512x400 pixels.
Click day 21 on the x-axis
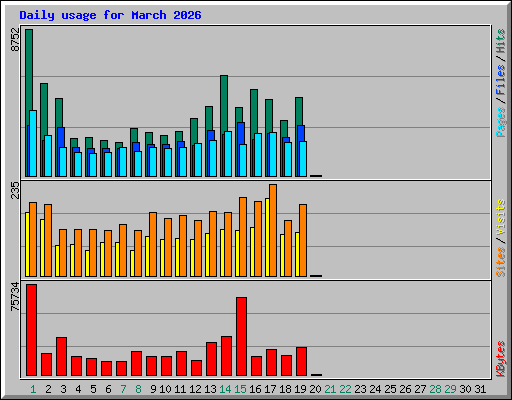330,389
